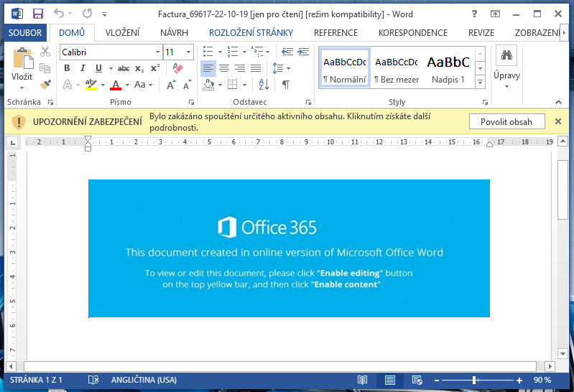Toggle strikethrough formatting
The height and width of the screenshot is (392, 574).
(x=124, y=68)
